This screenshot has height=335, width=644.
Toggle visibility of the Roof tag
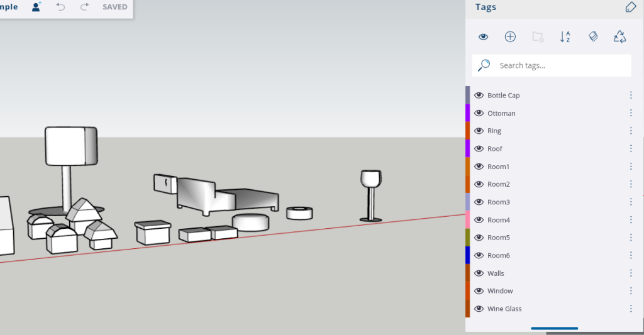(479, 149)
